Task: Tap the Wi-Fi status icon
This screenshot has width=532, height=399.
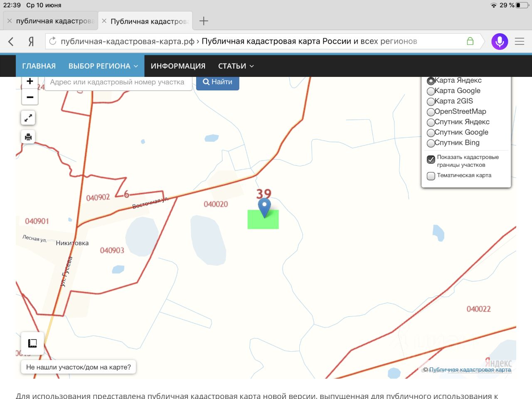Action: click(493, 5)
